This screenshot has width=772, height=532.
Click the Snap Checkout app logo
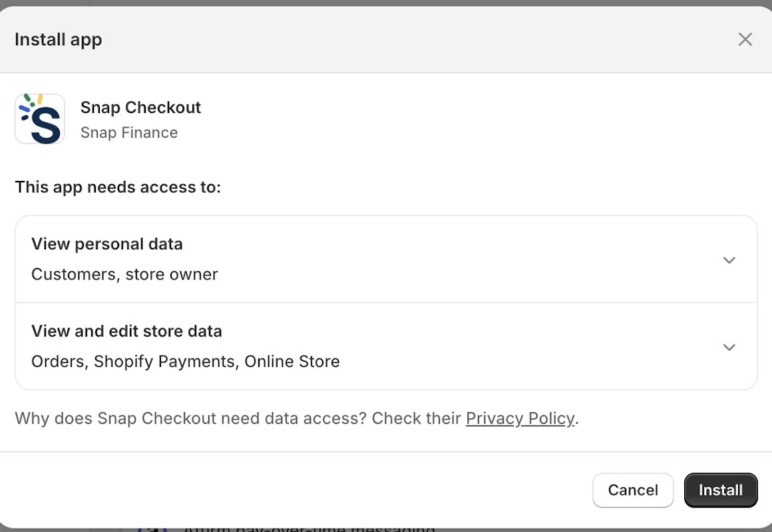[x=40, y=119]
